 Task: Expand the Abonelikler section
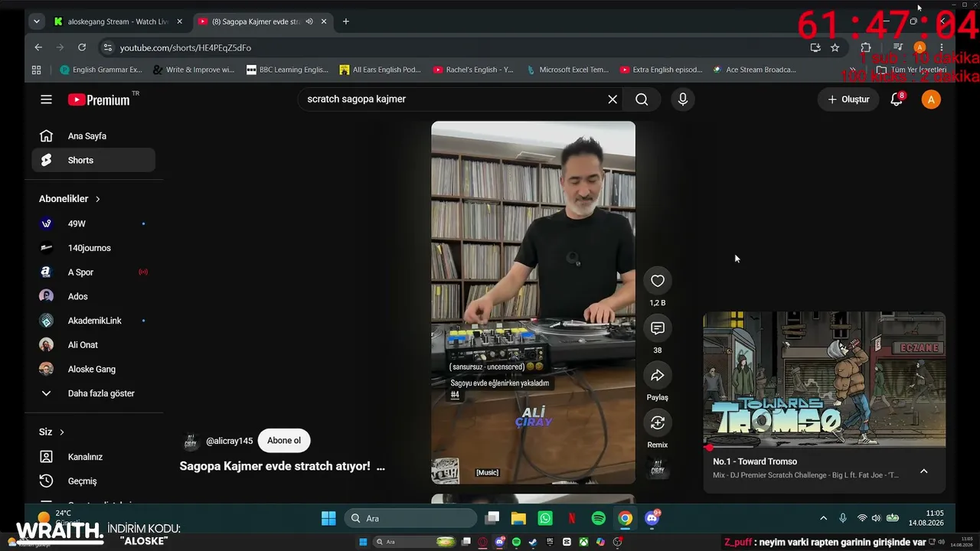(x=70, y=199)
